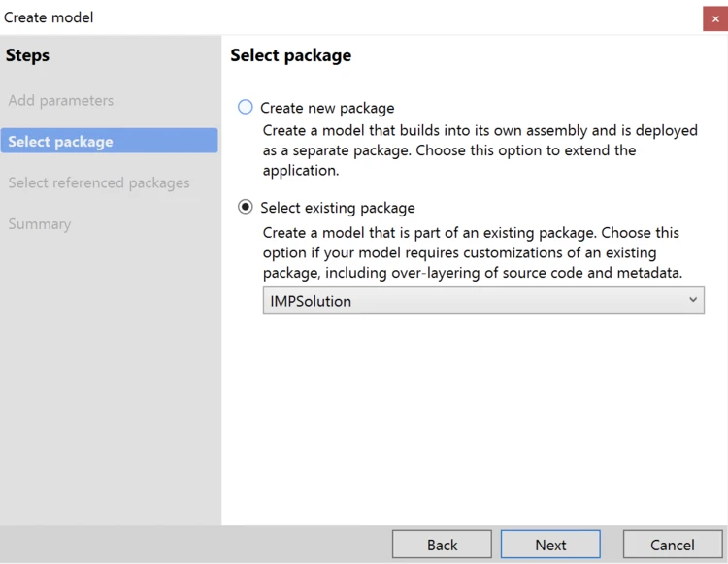Click the empty gray area below Summary
Screen dimensions: 728x564
pos(111,388)
